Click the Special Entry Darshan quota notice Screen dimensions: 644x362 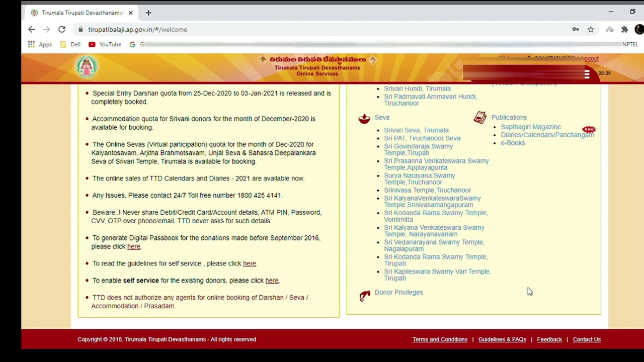pos(211,98)
